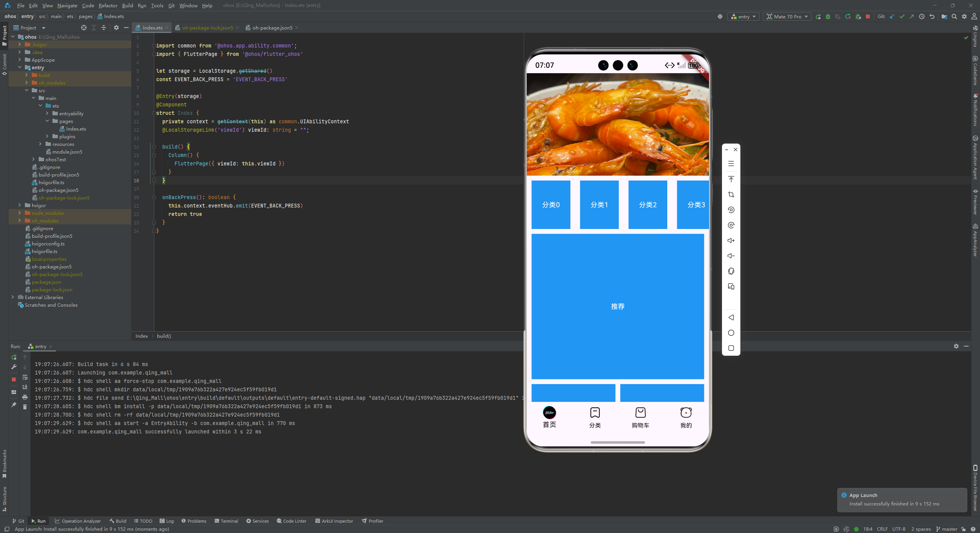The width and height of the screenshot is (980, 533).
Task: Tap the blue 分类1 tile in emulator
Action: tap(599, 205)
